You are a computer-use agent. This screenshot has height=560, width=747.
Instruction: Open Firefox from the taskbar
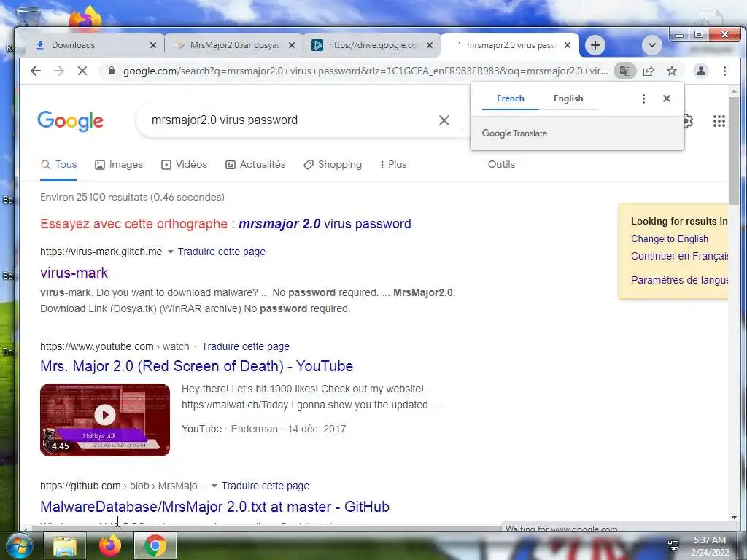click(109, 545)
